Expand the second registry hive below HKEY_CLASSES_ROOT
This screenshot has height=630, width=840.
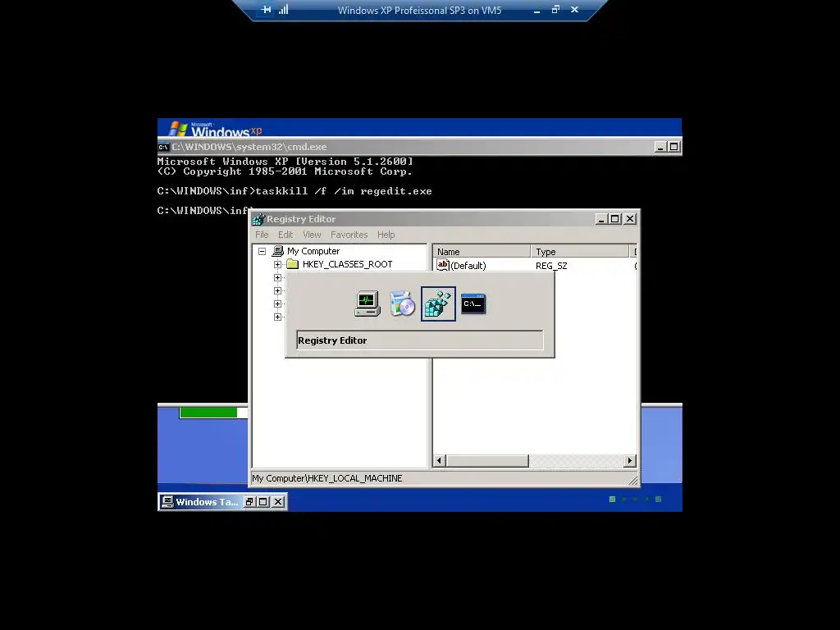coord(277,277)
